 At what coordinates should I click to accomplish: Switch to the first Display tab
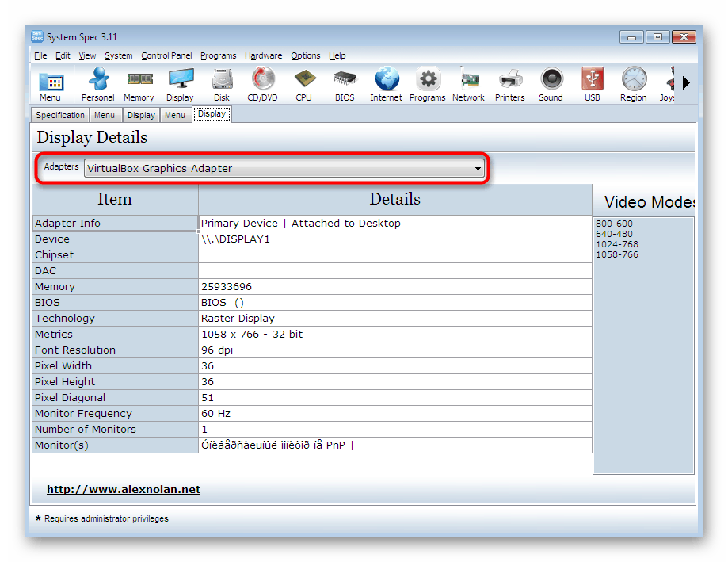pyautogui.click(x=141, y=115)
